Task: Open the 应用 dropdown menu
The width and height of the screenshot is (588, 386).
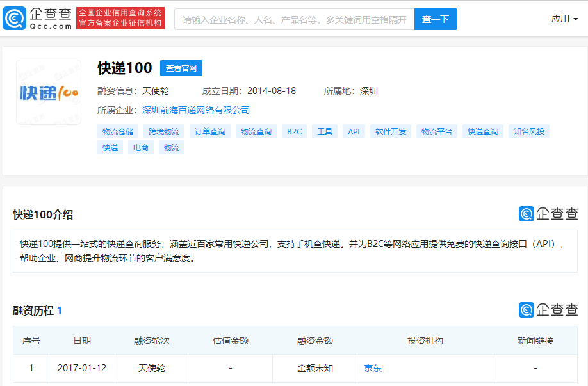Action: (564, 19)
